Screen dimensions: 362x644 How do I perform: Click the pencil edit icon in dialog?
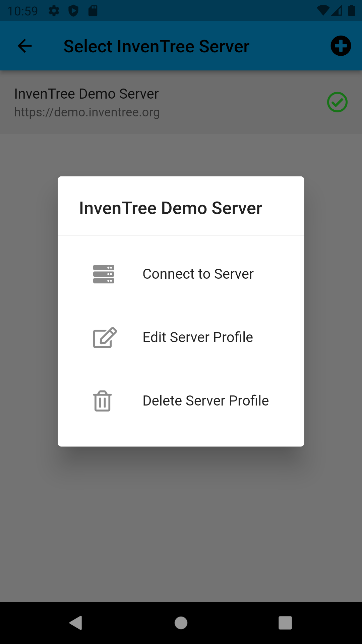(x=105, y=337)
